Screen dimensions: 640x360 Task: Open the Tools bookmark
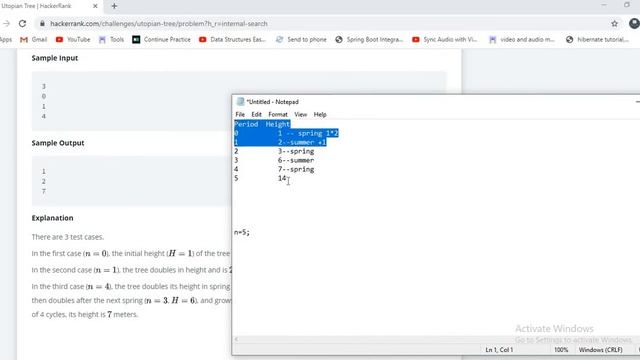pos(111,40)
